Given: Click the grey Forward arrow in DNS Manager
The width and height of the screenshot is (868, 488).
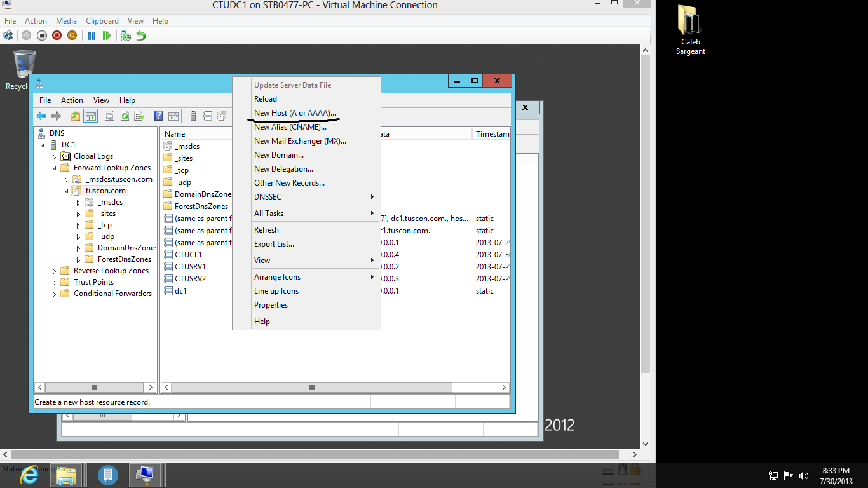Looking at the screenshot, I should [56, 116].
